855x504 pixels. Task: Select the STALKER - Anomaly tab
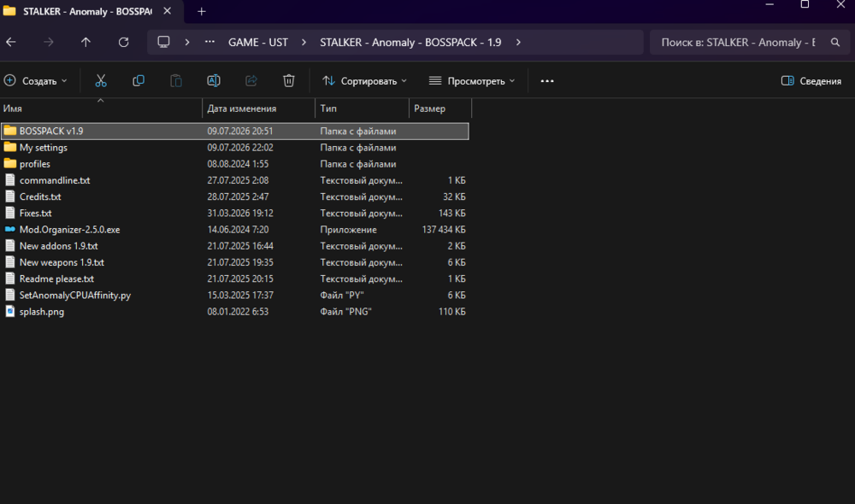point(87,11)
